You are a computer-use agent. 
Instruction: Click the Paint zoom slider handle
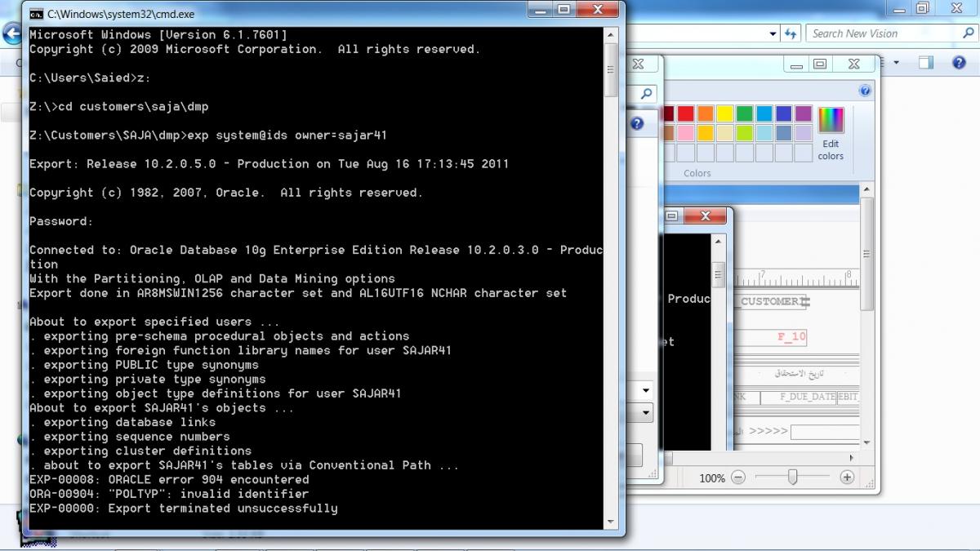[792, 478]
